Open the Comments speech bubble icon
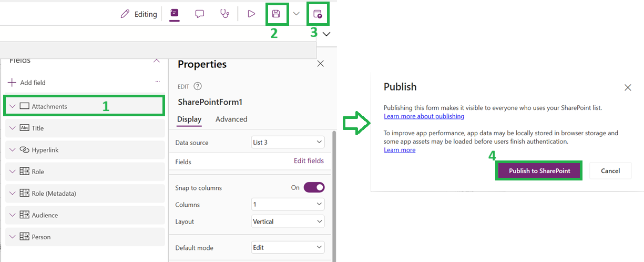644x262 pixels. coord(200,14)
